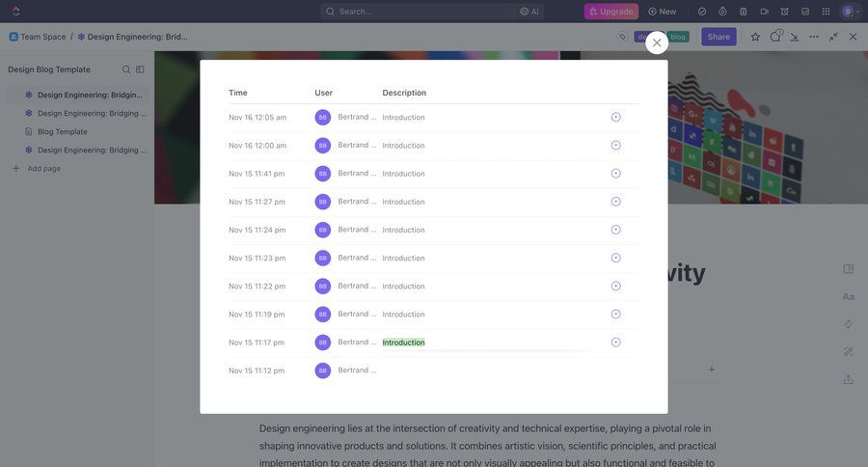Click the Description column header

pyautogui.click(x=404, y=93)
